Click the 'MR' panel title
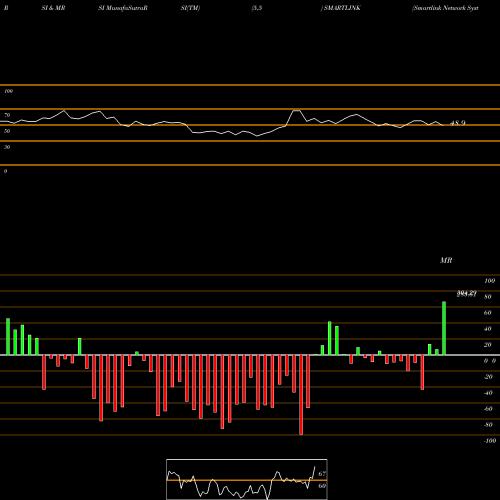500x500 pixels. (446, 260)
